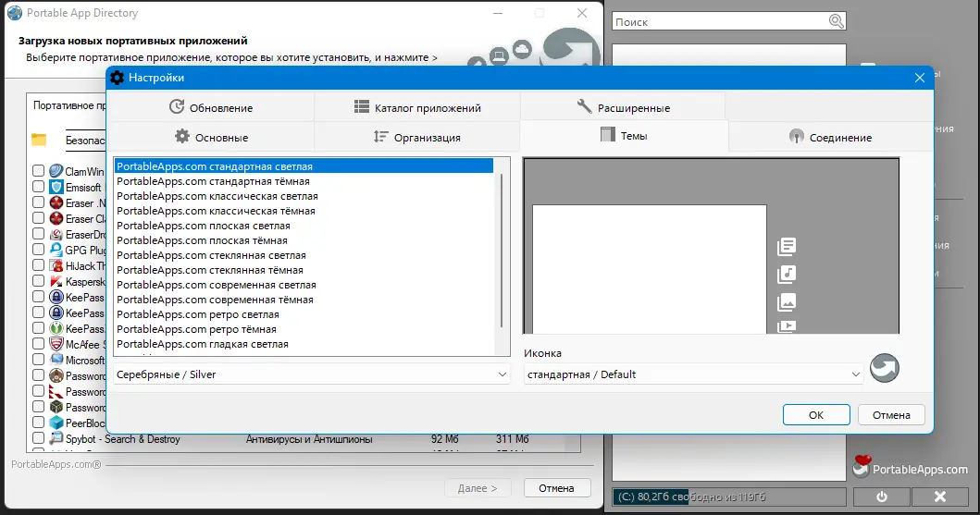Select PortableApps.com классическая тёмная theme
Viewport: 980px width, 515px height.
click(x=304, y=211)
